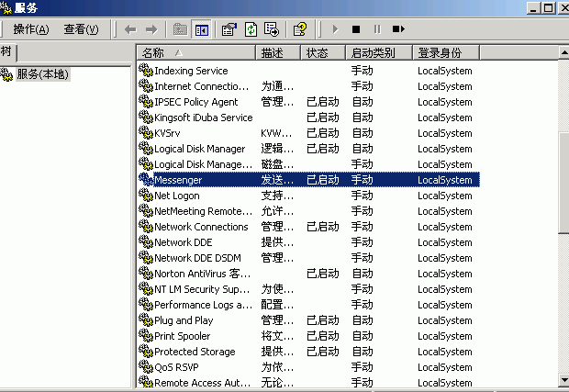Click the vertical scrollbar thumb
The image size is (569, 392).
563,183
